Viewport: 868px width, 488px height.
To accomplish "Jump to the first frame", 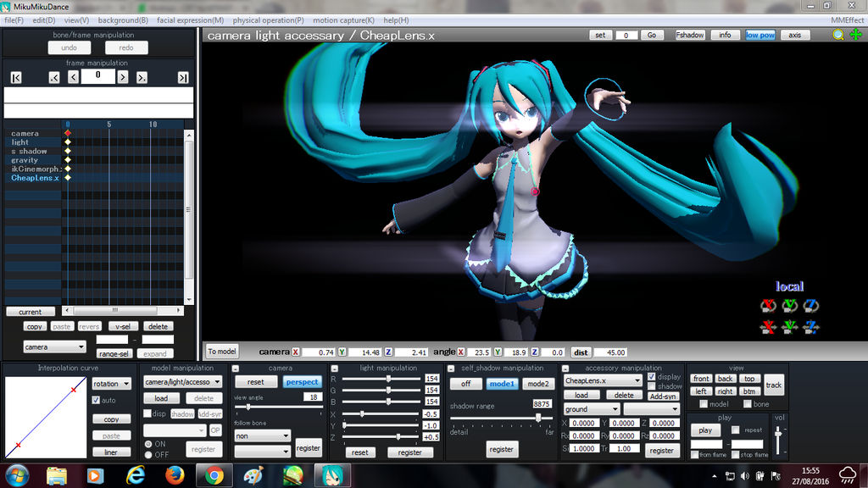I will [16, 77].
